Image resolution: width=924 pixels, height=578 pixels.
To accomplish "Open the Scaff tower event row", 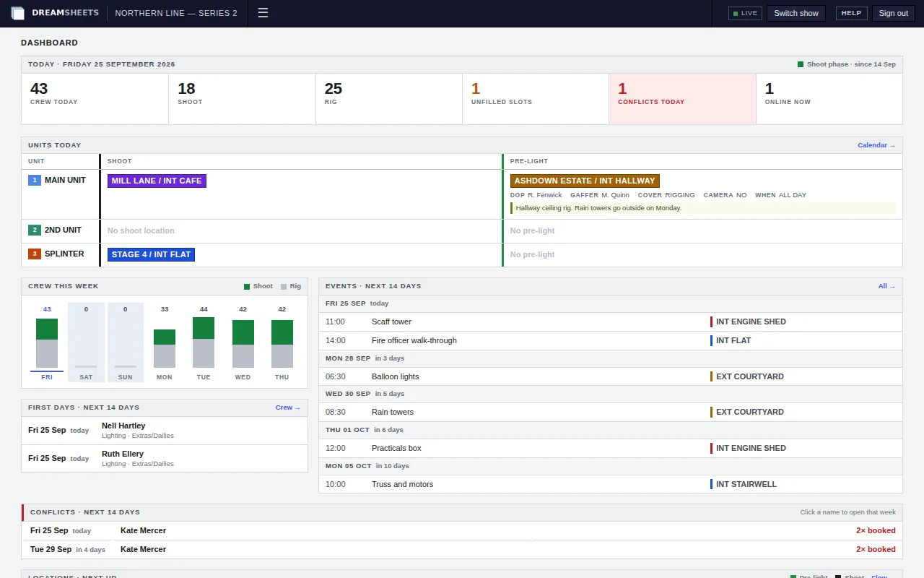I will 611,322.
